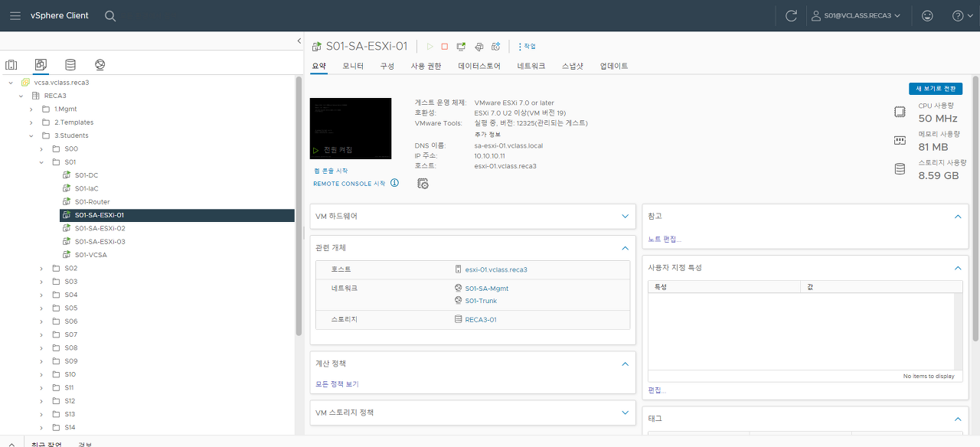Image resolution: width=980 pixels, height=447 pixels.
Task: Open the 업데이트 tab
Action: (614, 67)
